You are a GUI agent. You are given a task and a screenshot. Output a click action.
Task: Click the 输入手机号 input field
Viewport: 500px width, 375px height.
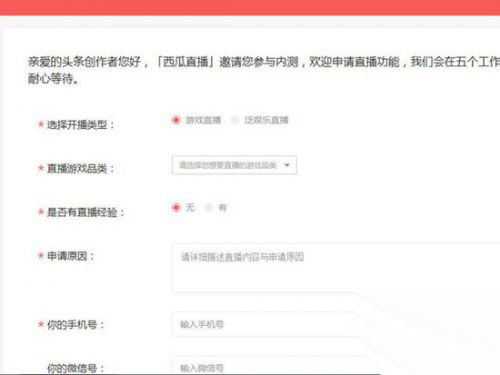[267, 324]
